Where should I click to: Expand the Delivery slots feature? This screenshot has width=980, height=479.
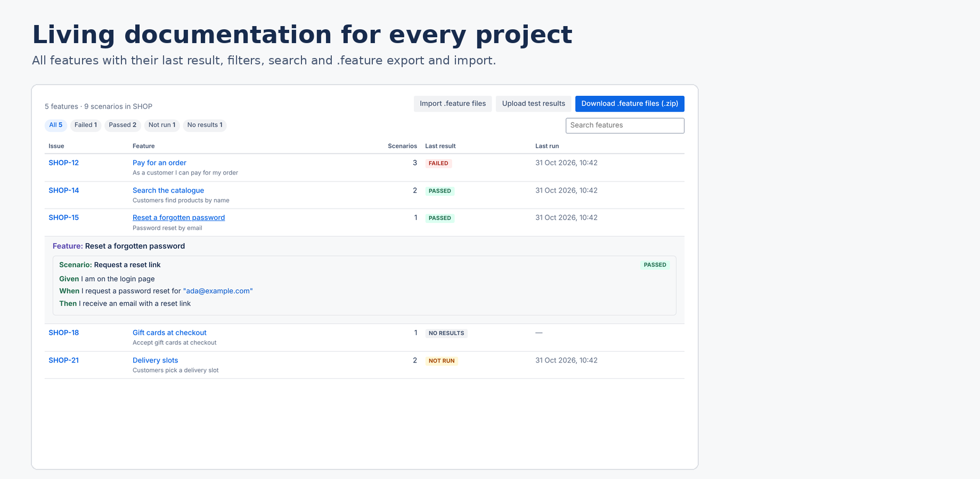coord(155,360)
